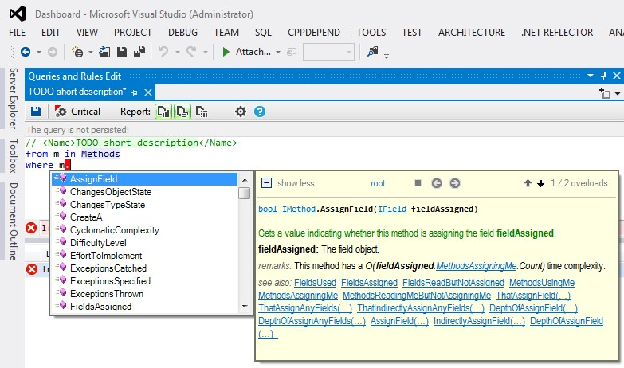Viewport: 624px width, 368px height.
Task: Open the empty solution configuration combo box
Action: pos(329,52)
